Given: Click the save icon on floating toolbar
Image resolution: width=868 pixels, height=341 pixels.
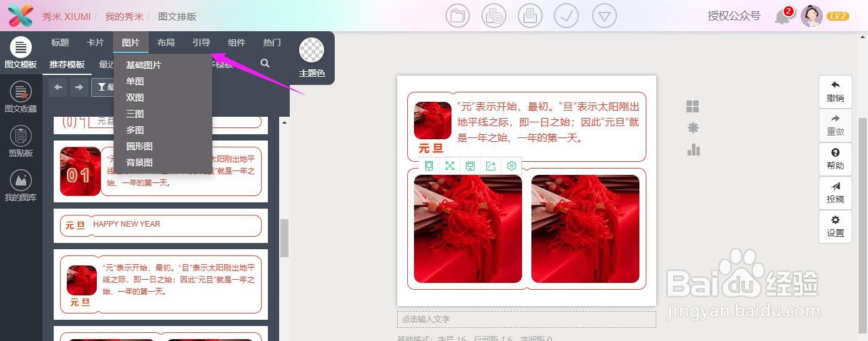Looking at the screenshot, I should coord(470,166).
